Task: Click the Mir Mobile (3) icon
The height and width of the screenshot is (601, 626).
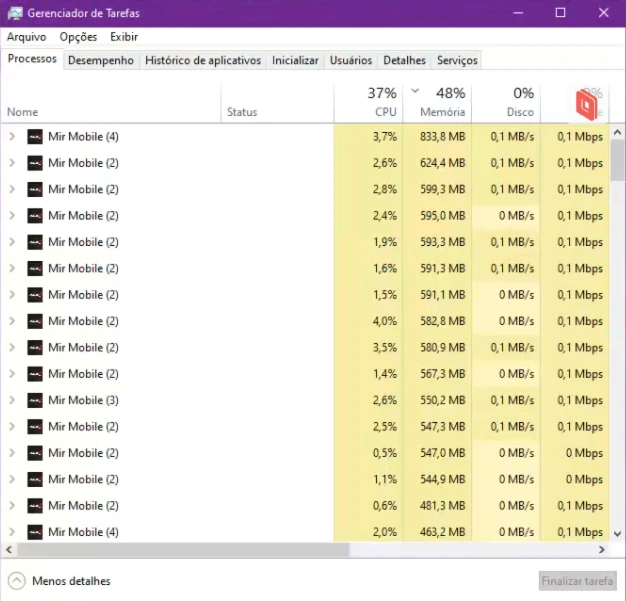Action: coord(35,400)
